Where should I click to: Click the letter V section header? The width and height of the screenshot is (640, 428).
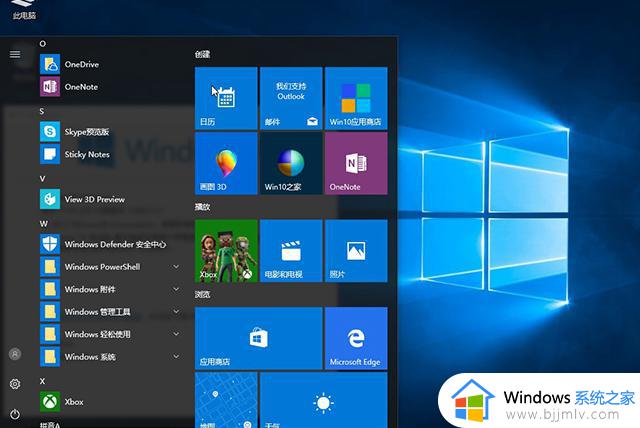point(42,178)
